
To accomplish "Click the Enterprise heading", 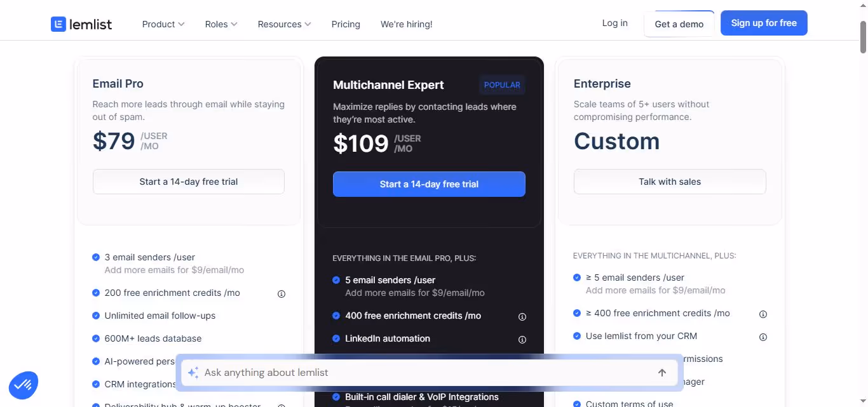I will (x=602, y=84).
